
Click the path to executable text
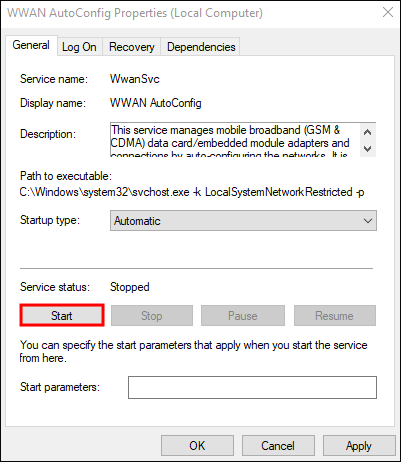coord(192,192)
